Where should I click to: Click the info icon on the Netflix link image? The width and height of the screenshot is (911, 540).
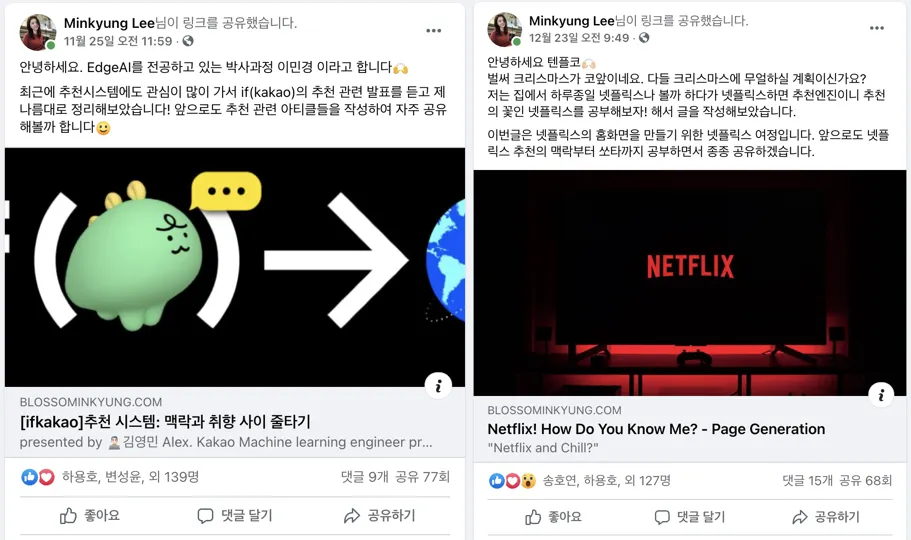click(881, 395)
